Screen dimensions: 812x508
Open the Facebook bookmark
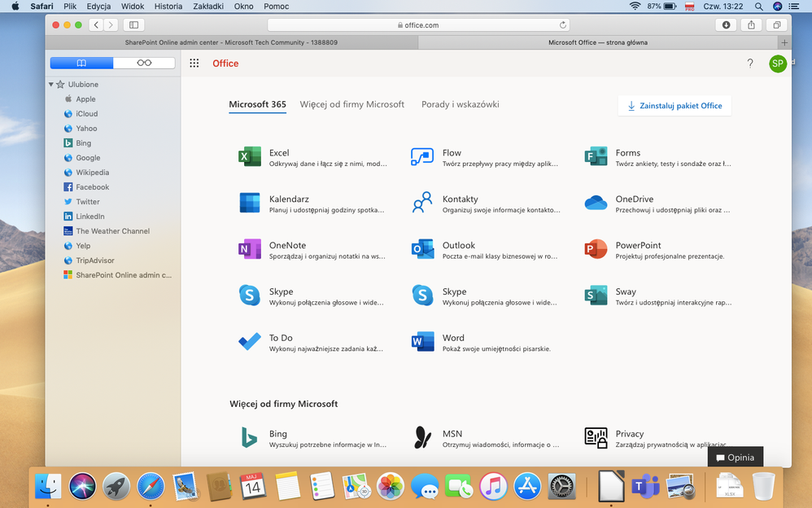point(92,187)
